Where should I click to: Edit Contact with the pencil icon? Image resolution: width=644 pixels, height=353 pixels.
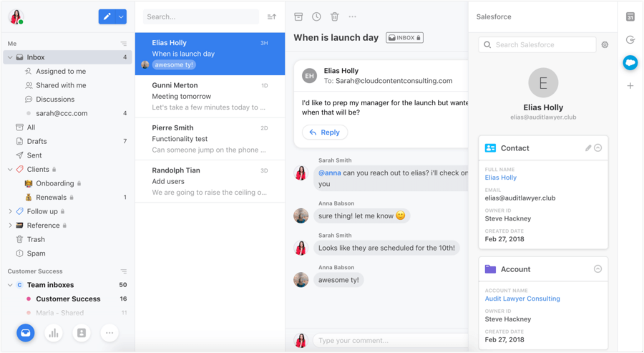pyautogui.click(x=588, y=148)
